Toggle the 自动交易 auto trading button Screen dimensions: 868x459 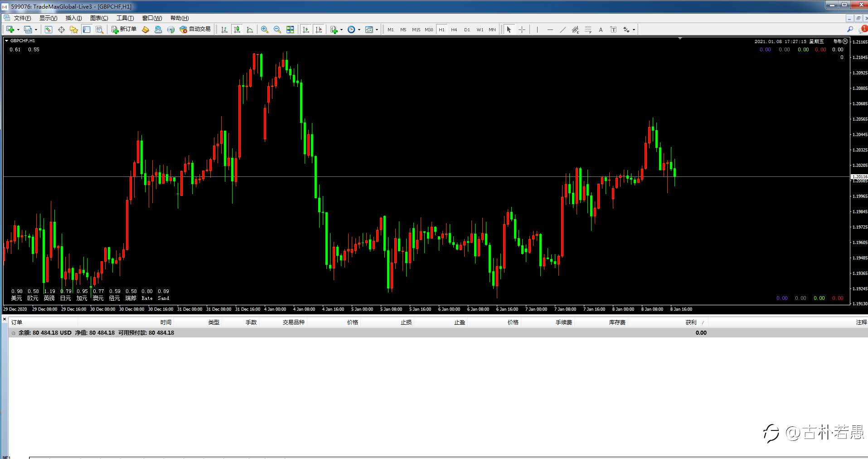tap(195, 29)
